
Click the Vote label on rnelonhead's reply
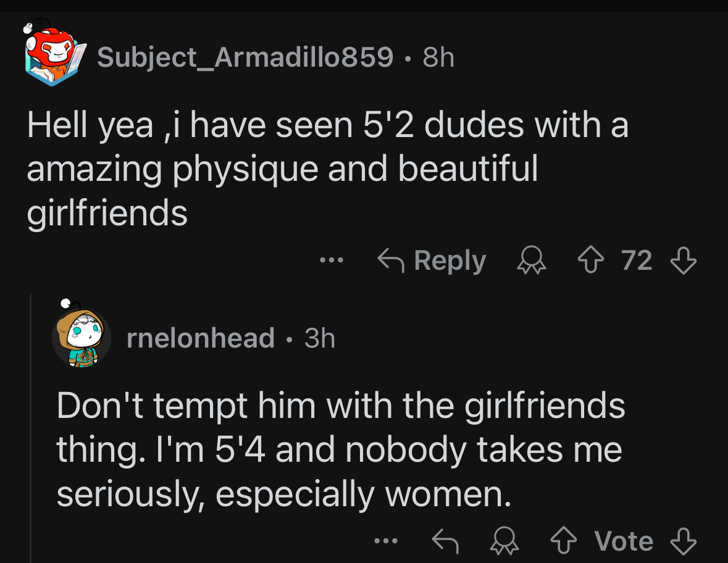[624, 541]
